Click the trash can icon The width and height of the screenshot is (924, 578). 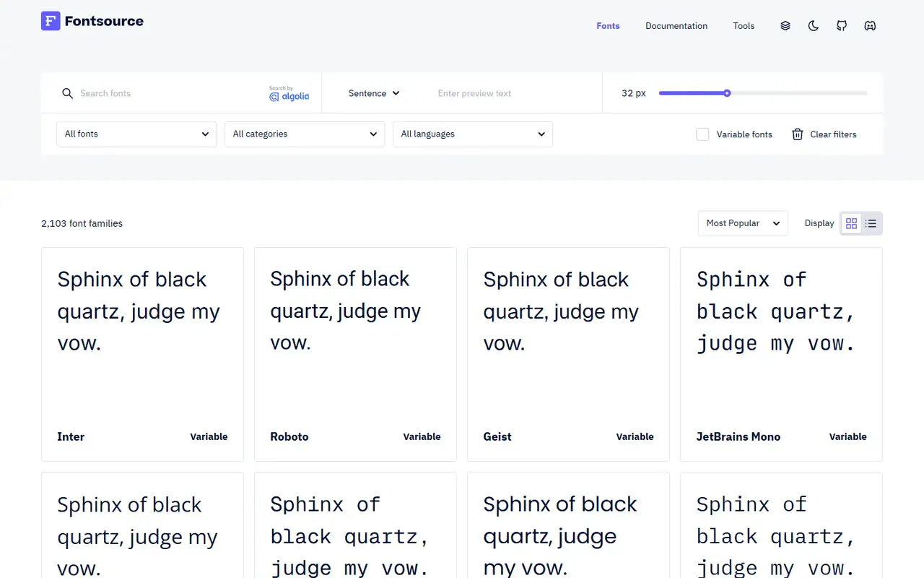[798, 134]
